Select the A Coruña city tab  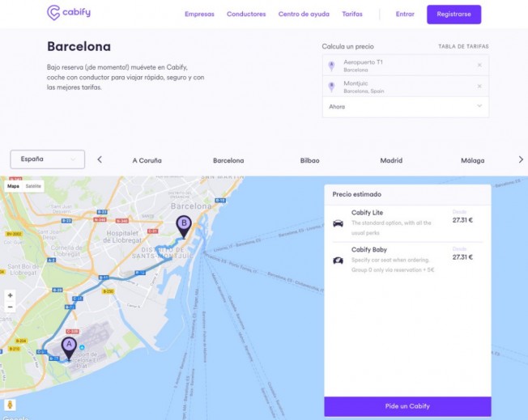(x=147, y=160)
